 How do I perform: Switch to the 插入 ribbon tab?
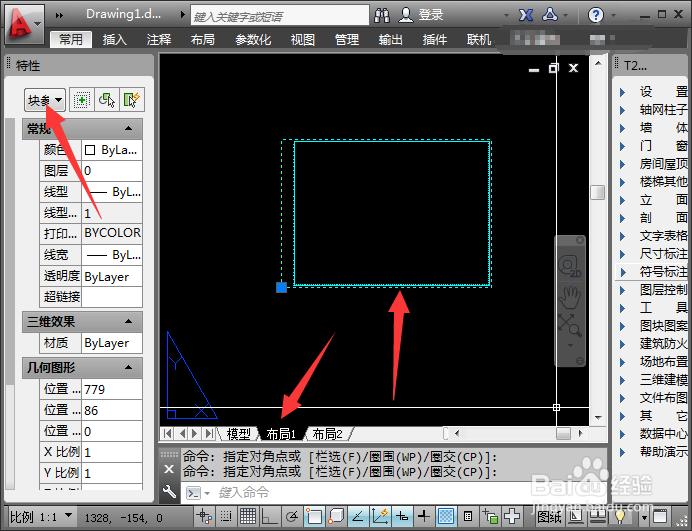click(x=115, y=40)
